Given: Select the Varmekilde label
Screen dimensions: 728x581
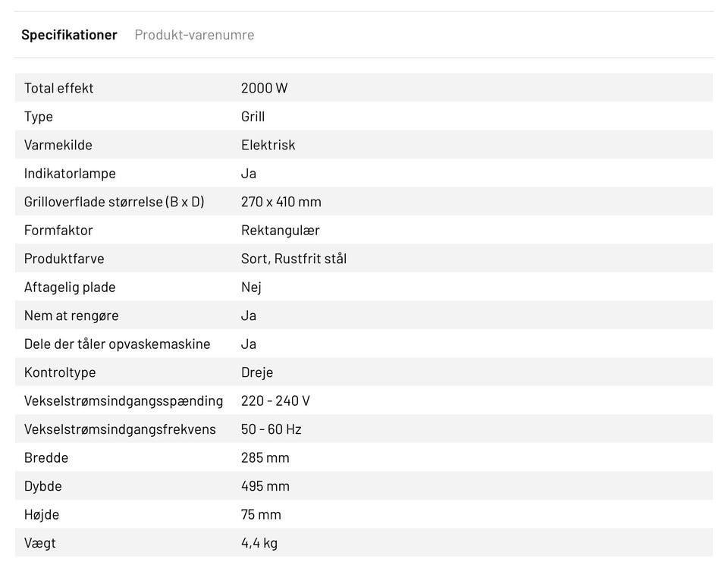Looking at the screenshot, I should point(58,145).
